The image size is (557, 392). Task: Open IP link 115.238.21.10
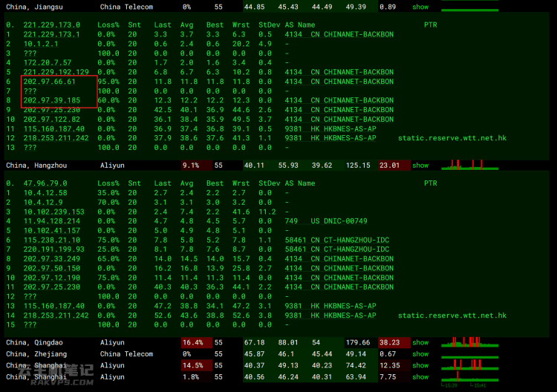tap(51, 240)
